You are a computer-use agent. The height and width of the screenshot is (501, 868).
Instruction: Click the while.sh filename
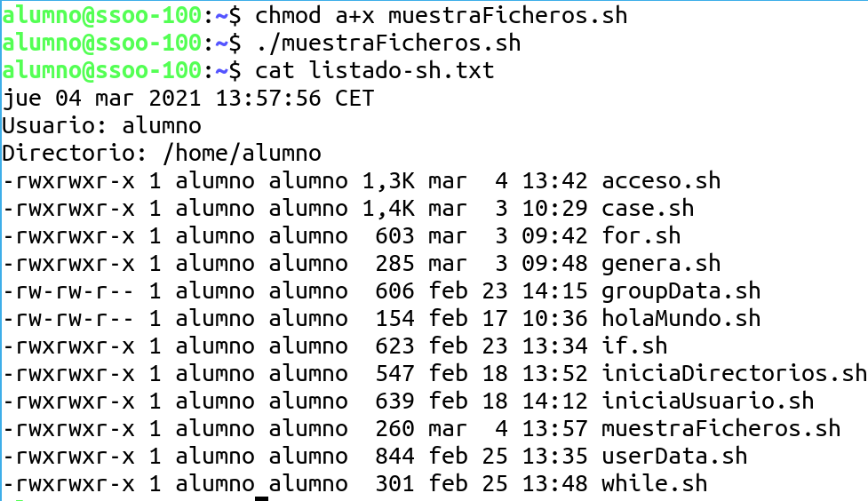654,484
